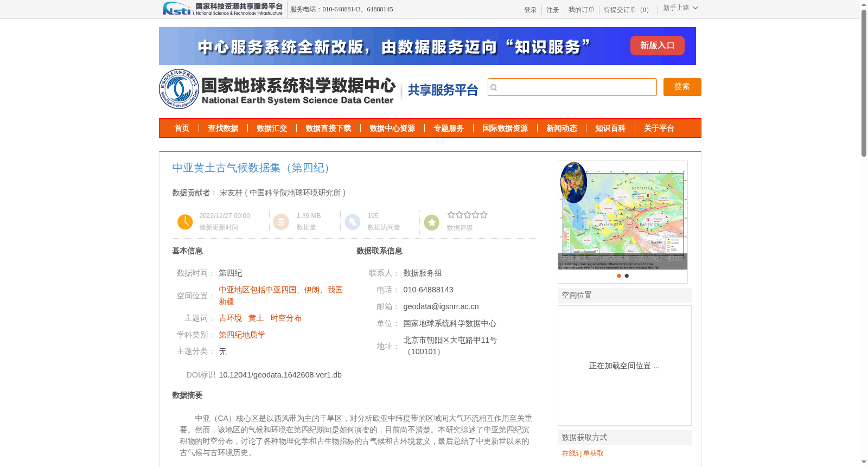Open the 新闻动态 menu item
Image resolution: width=868 pixels, height=467 pixels.
(561, 129)
